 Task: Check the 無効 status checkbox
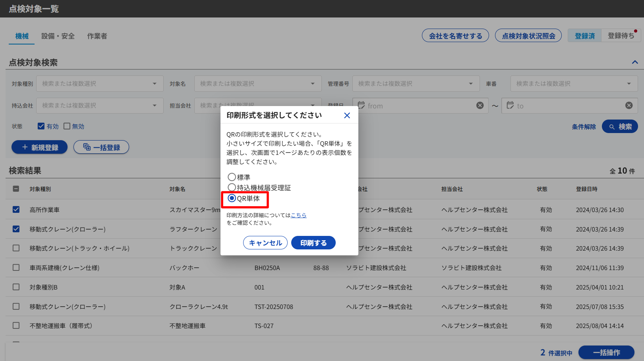(67, 126)
